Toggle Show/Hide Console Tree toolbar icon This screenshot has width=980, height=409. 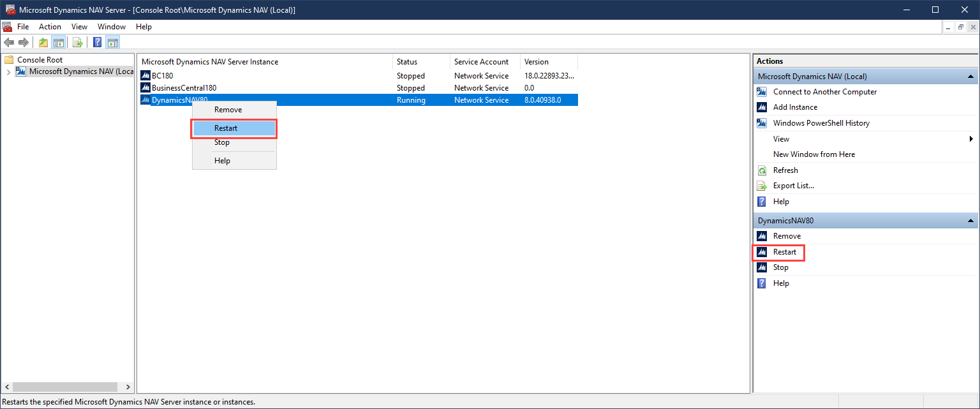click(x=58, y=43)
